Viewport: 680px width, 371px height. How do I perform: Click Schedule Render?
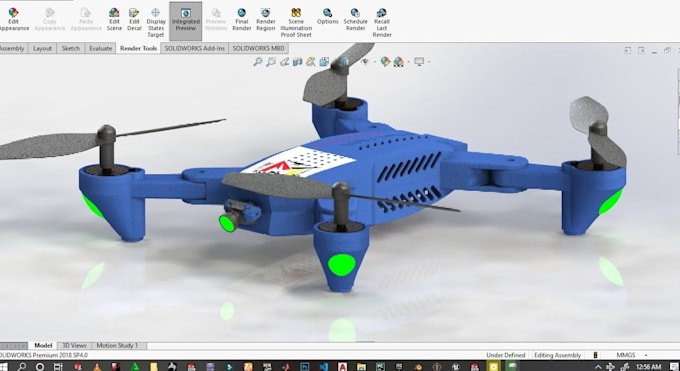click(x=355, y=20)
